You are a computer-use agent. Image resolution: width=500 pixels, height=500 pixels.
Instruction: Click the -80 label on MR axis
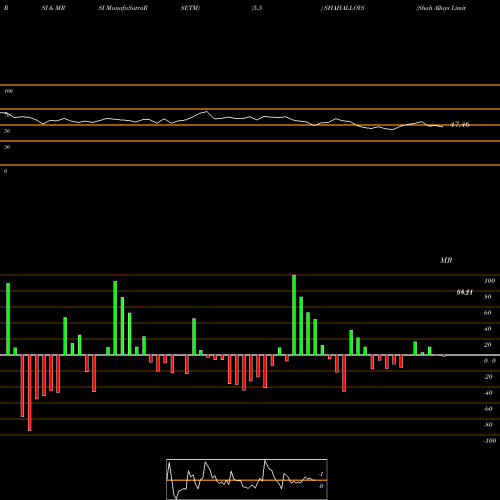(x=488, y=425)
